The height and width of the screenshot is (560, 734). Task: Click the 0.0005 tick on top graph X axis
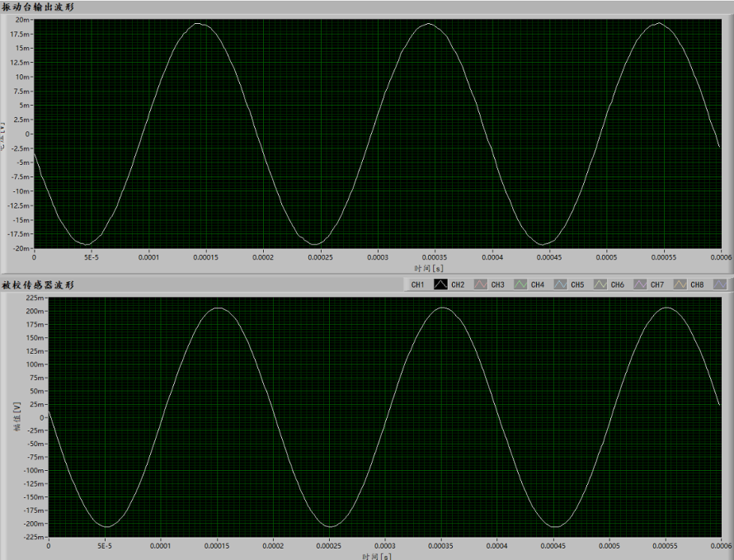(606, 257)
